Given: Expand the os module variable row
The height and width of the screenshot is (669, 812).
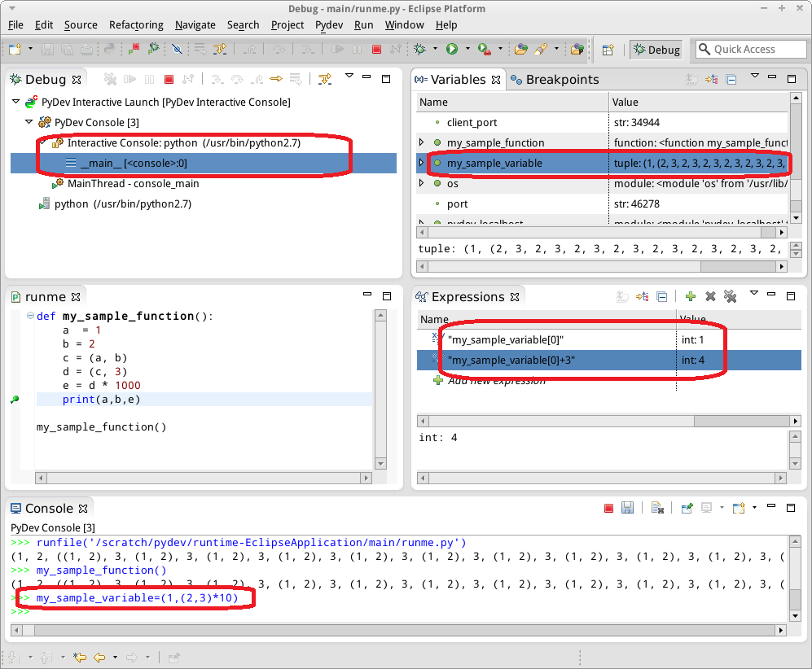Looking at the screenshot, I should pos(421,183).
